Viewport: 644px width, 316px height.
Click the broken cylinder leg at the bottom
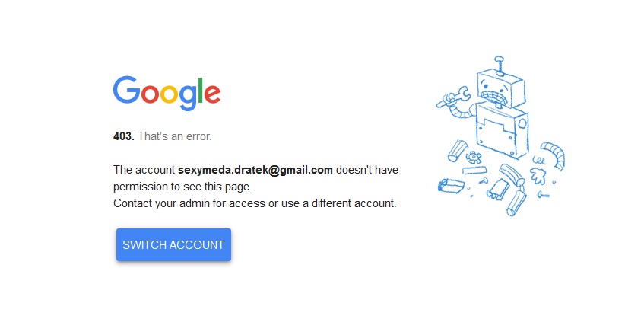pos(517,203)
